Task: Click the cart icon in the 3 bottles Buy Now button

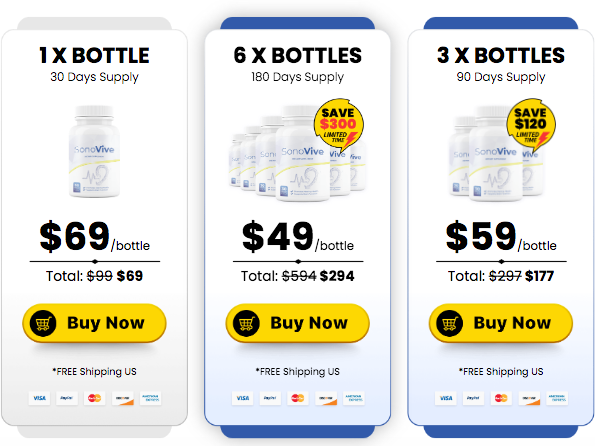Action: 450,323
